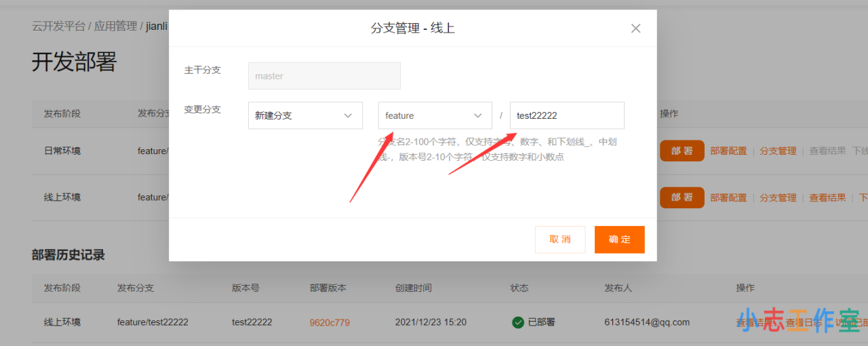Close the 分支管理 dialog with X icon
This screenshot has height=346, width=868.
[x=635, y=28]
